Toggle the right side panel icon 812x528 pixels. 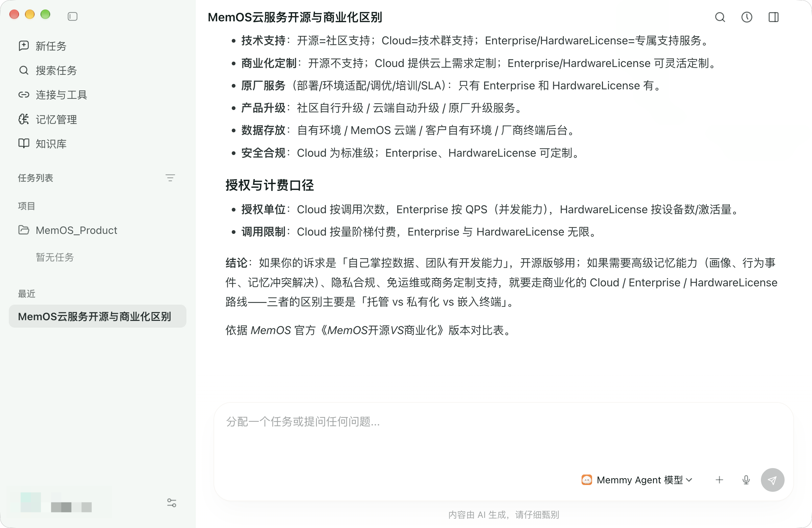click(x=773, y=17)
